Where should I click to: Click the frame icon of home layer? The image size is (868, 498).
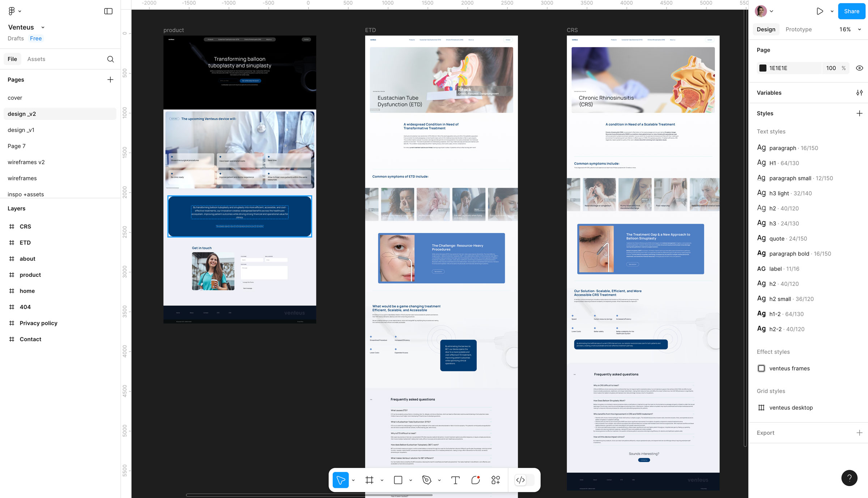point(12,291)
